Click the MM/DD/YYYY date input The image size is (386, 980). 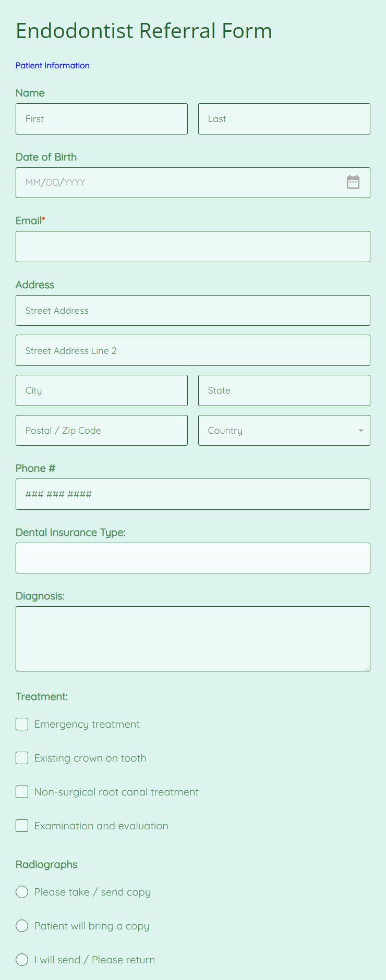pos(177,182)
